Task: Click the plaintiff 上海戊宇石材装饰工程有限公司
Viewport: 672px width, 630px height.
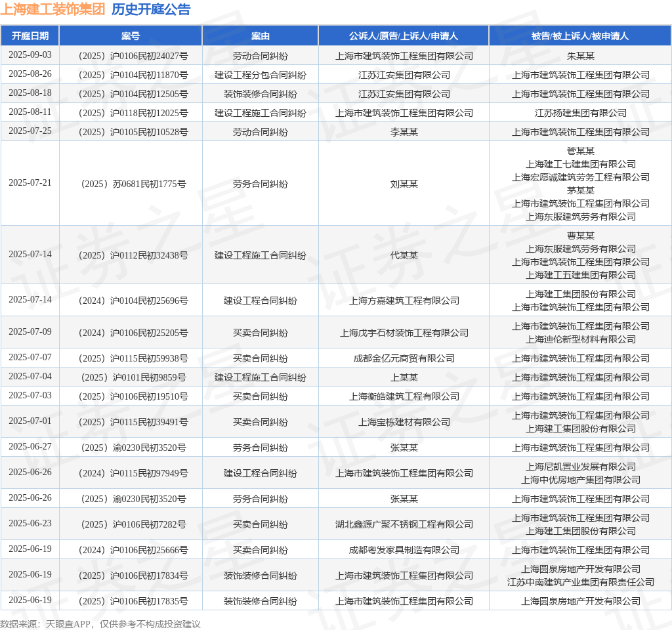Action: (x=404, y=333)
